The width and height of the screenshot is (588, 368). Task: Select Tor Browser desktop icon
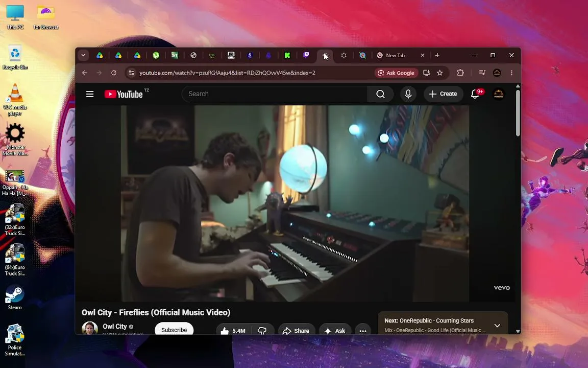coord(46,17)
